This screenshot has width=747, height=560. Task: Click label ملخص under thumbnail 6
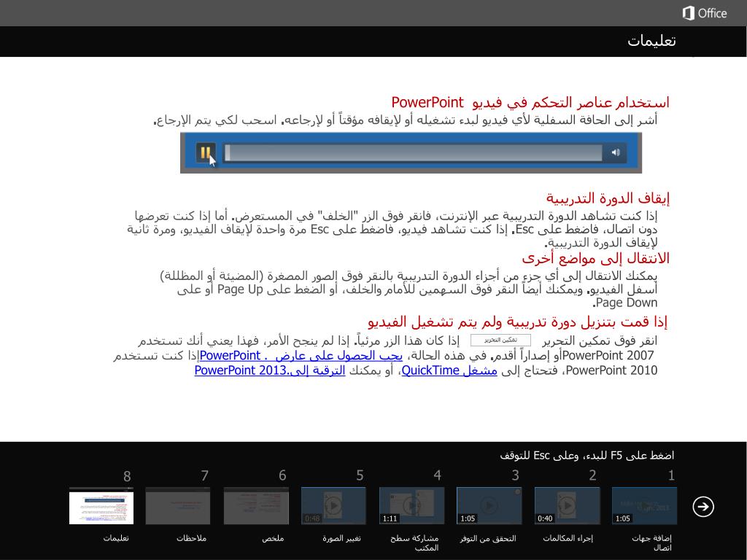[273, 538]
